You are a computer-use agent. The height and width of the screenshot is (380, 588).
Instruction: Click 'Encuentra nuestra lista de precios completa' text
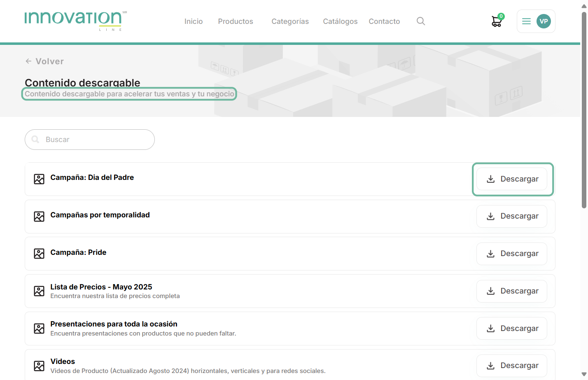coord(115,296)
